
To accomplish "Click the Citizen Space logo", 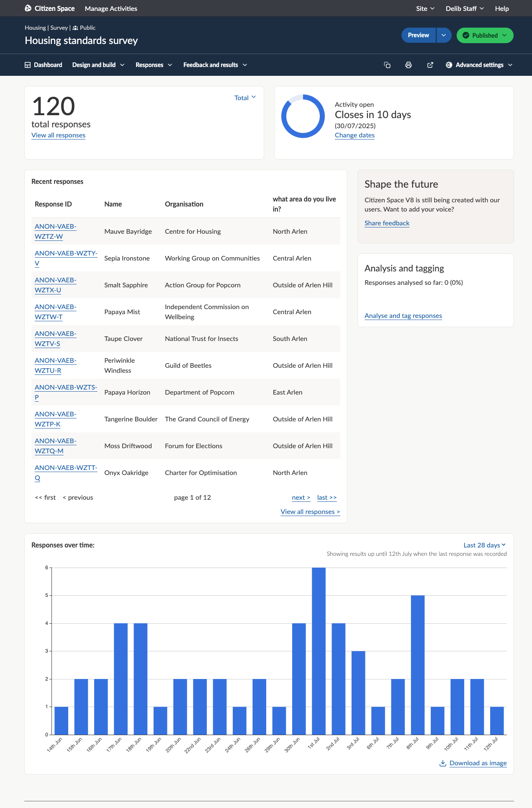I will (x=49, y=8).
